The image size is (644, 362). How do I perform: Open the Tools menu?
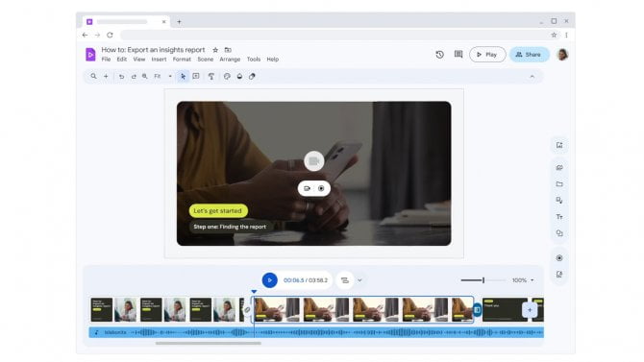(254, 60)
